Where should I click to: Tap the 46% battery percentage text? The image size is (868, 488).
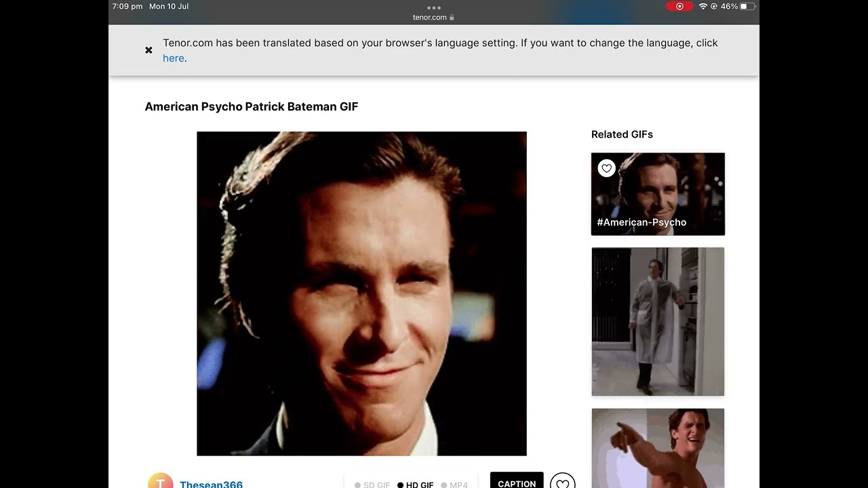(729, 6)
